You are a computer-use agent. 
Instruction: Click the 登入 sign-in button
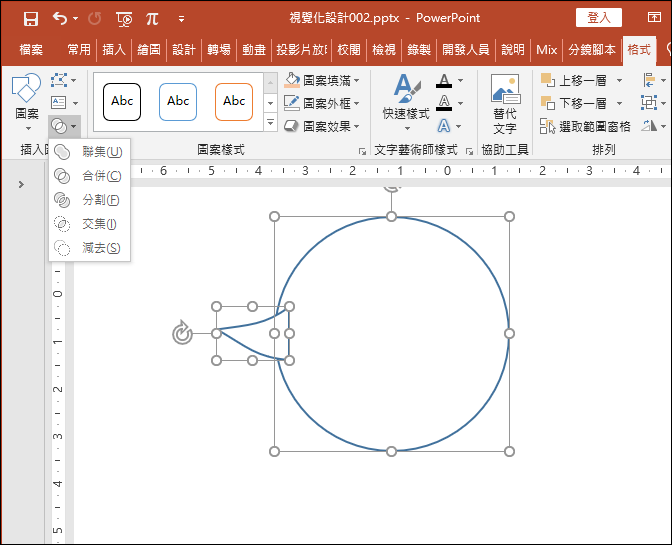click(x=599, y=18)
